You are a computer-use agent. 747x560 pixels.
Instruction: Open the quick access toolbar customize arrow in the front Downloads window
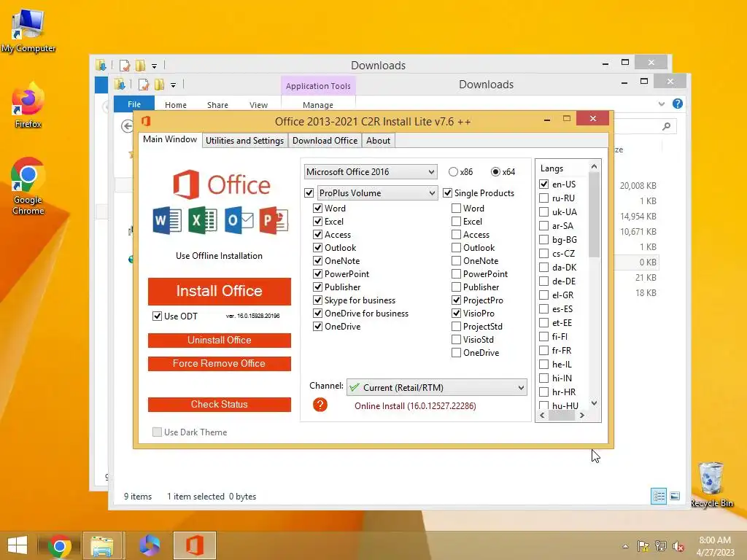point(173,85)
